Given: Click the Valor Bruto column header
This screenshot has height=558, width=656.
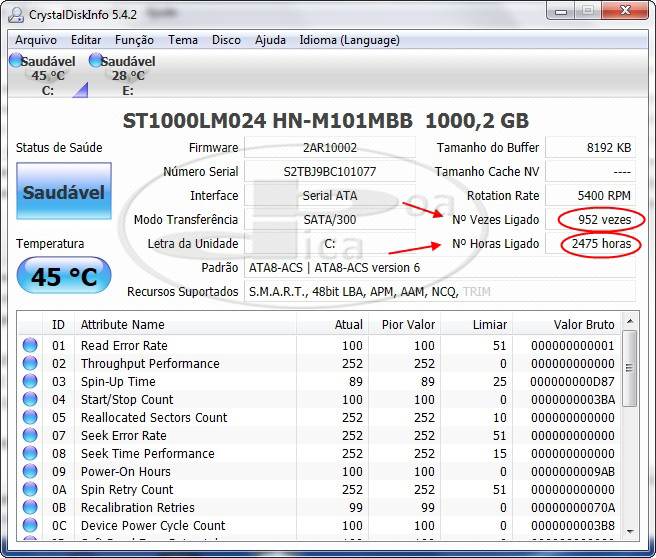Looking at the screenshot, I should (566, 325).
